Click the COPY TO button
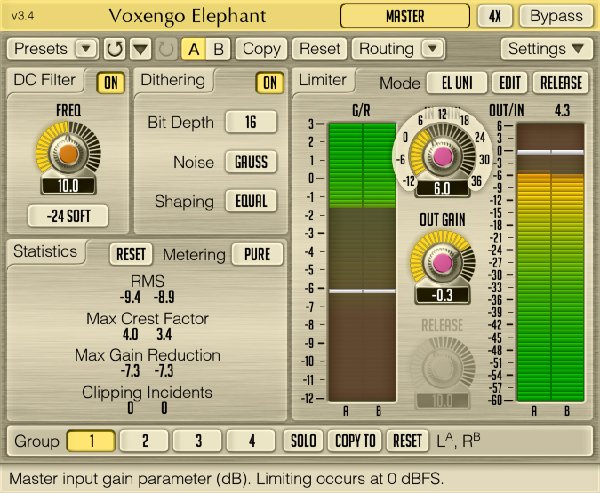Screen dimensions: 600x493 point(355,441)
